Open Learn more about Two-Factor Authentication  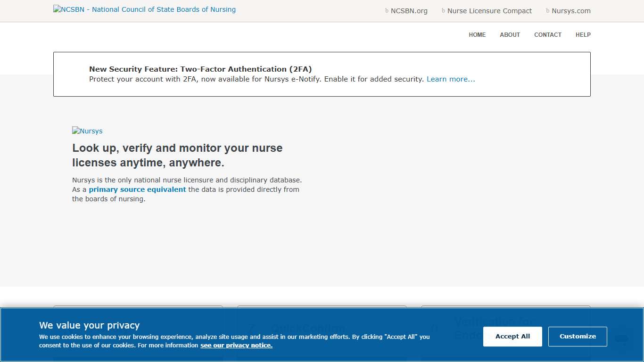tap(451, 79)
